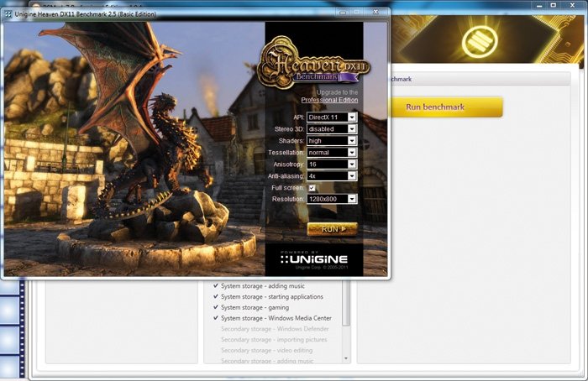
Task: Toggle the Full screen checkbox
Action: point(312,188)
